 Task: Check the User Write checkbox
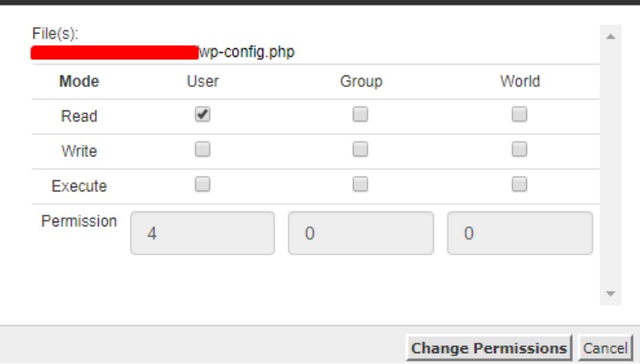point(202,149)
